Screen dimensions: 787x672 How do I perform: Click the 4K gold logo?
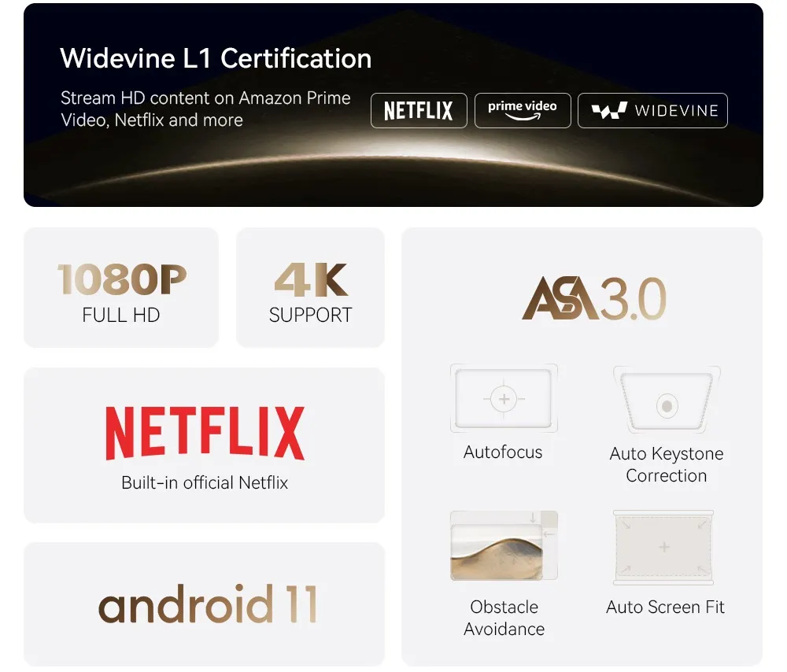point(311,279)
